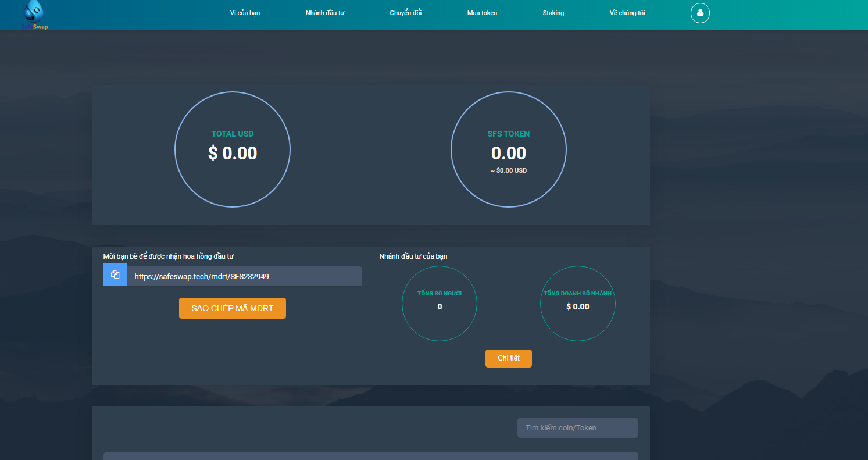
Task: Click the referral link text field
Action: pos(244,276)
